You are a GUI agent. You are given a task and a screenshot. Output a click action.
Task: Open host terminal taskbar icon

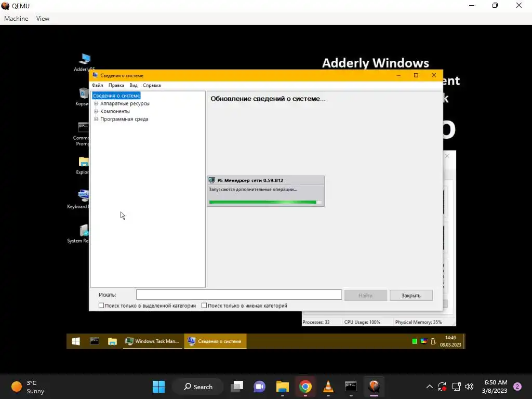pyautogui.click(x=351, y=387)
